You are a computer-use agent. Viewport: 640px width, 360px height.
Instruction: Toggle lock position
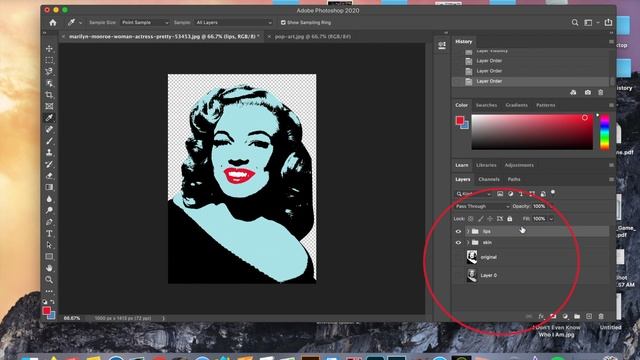490,219
